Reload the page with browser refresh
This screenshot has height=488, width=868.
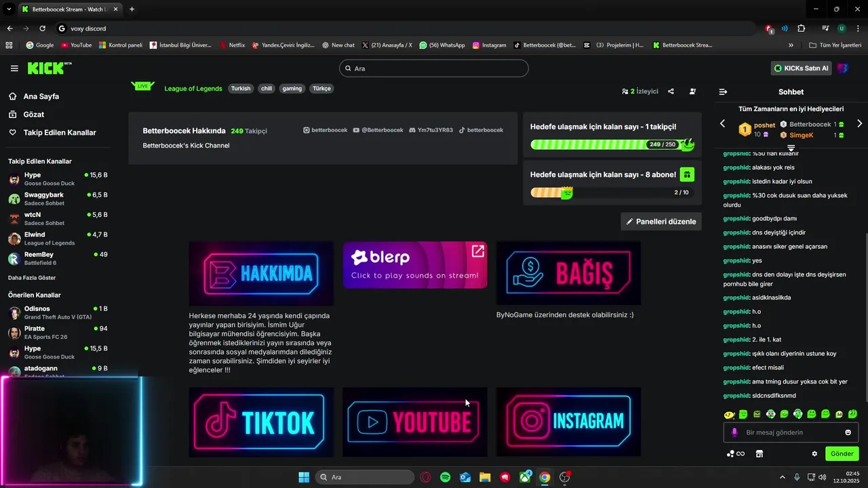tap(43, 28)
